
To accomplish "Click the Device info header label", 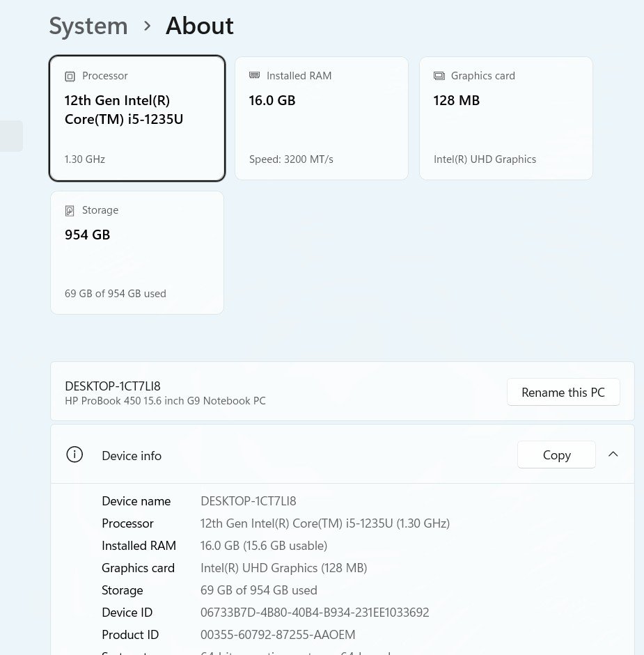I will [x=132, y=456].
